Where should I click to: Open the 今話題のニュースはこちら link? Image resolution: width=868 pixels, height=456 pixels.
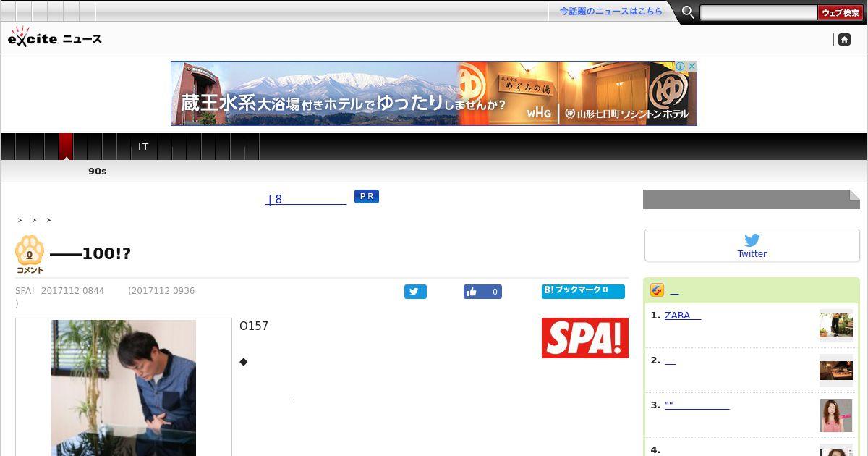610,12
